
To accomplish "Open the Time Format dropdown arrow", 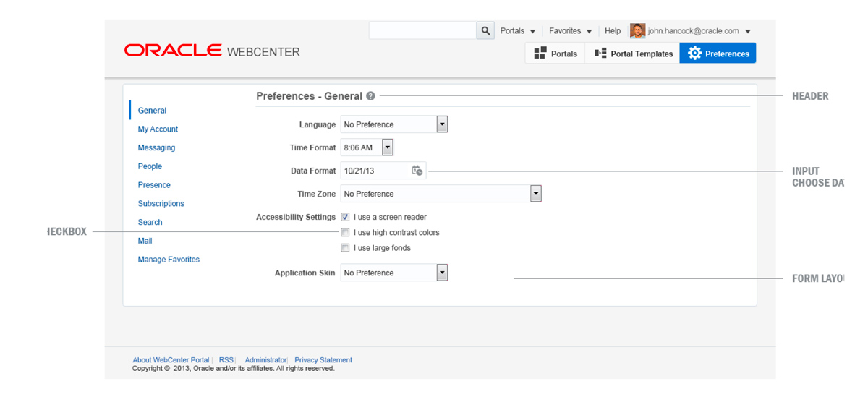I will pyautogui.click(x=387, y=147).
